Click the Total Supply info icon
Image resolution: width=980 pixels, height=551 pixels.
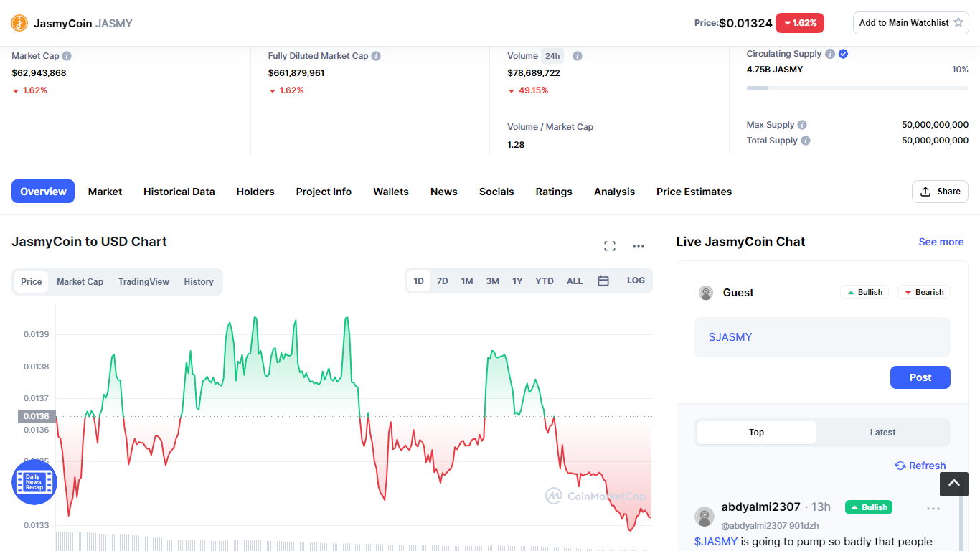[806, 141]
